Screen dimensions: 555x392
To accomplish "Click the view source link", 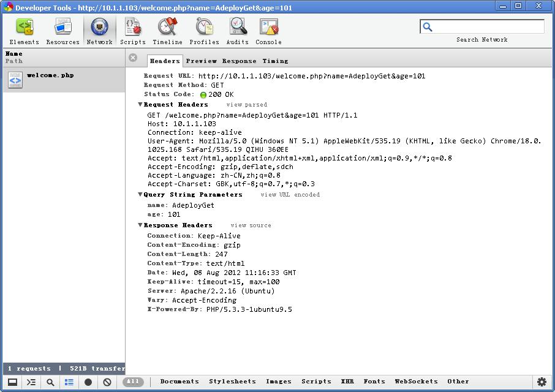I will (x=252, y=225).
